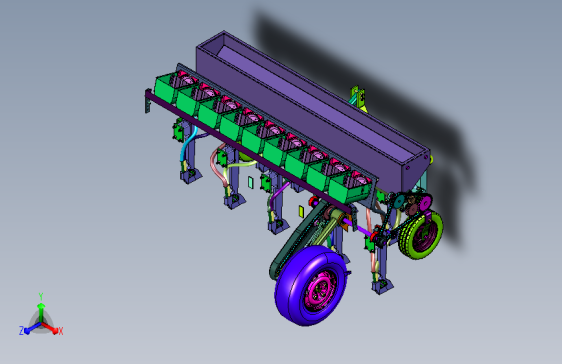Click the red X axis of the orientation triad
Screen dimensions: 562x364
51,328
